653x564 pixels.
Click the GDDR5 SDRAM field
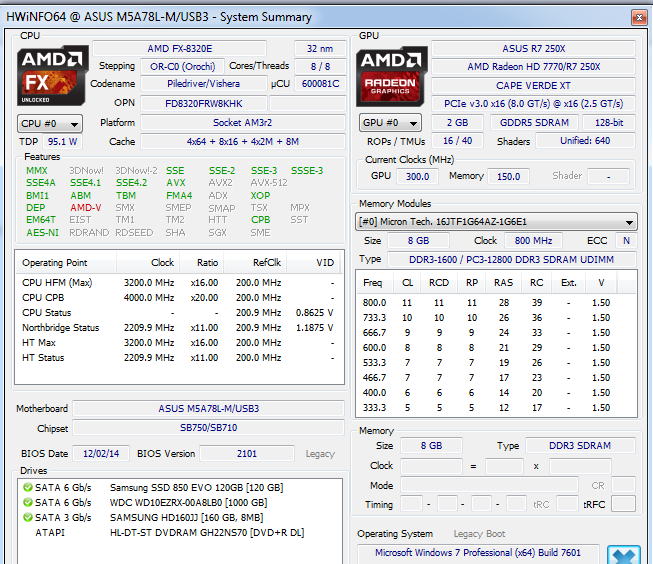pos(534,122)
